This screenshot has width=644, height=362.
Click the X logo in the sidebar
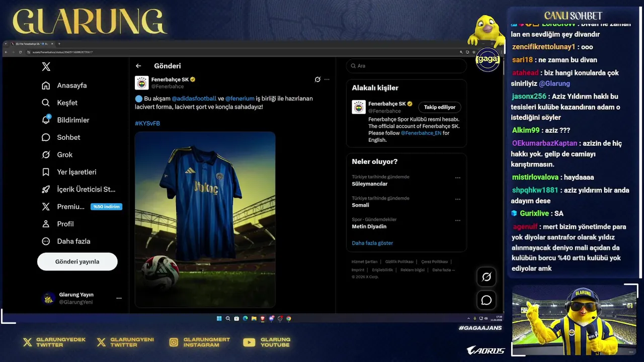46,67
